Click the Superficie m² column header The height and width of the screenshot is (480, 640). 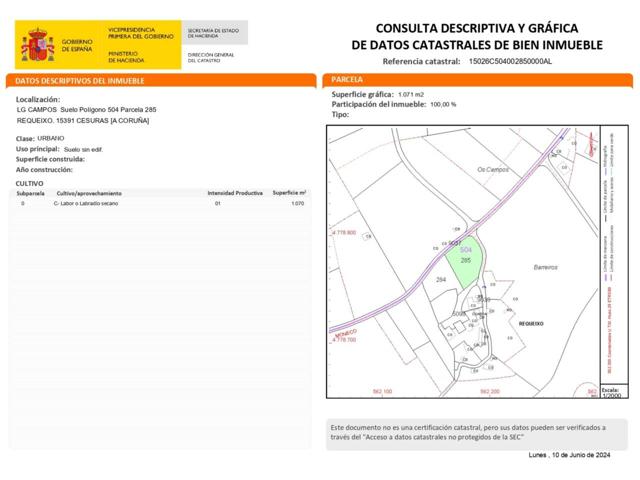click(x=288, y=193)
